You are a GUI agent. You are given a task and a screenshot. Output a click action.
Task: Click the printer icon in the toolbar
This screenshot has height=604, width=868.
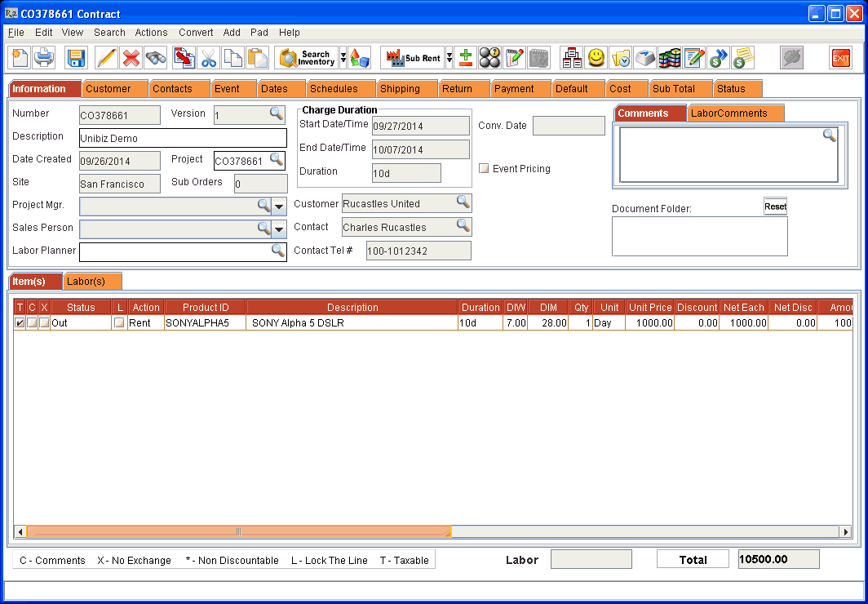43,58
